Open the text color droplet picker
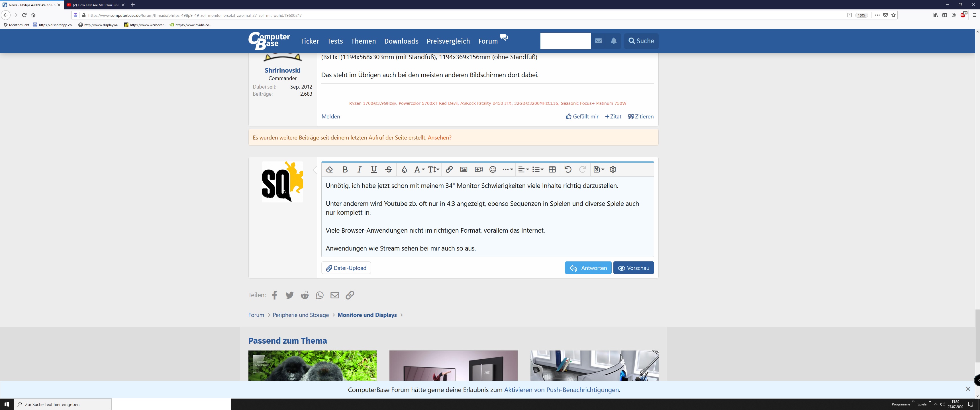The width and height of the screenshot is (980, 410). click(x=404, y=170)
